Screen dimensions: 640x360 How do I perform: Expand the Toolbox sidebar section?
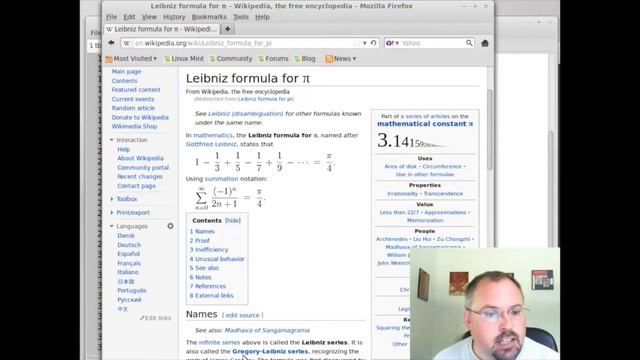111,199
